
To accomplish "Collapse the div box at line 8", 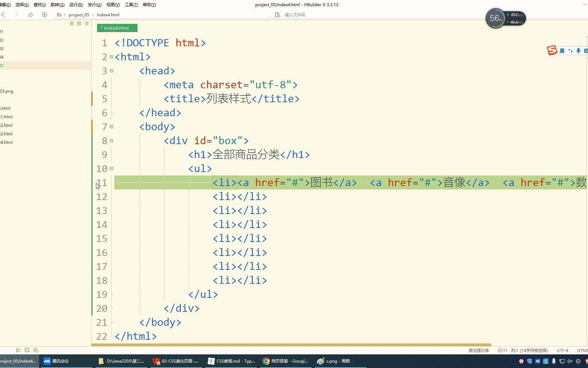I will (111, 141).
